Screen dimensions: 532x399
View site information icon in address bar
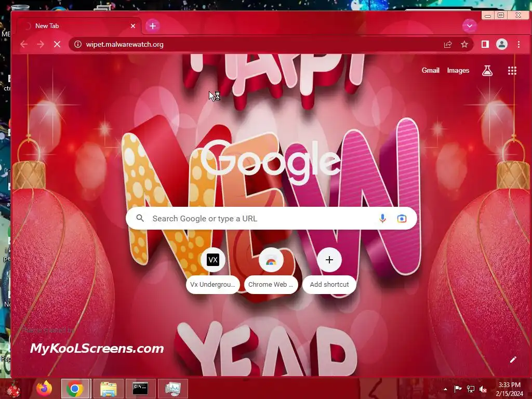78,44
